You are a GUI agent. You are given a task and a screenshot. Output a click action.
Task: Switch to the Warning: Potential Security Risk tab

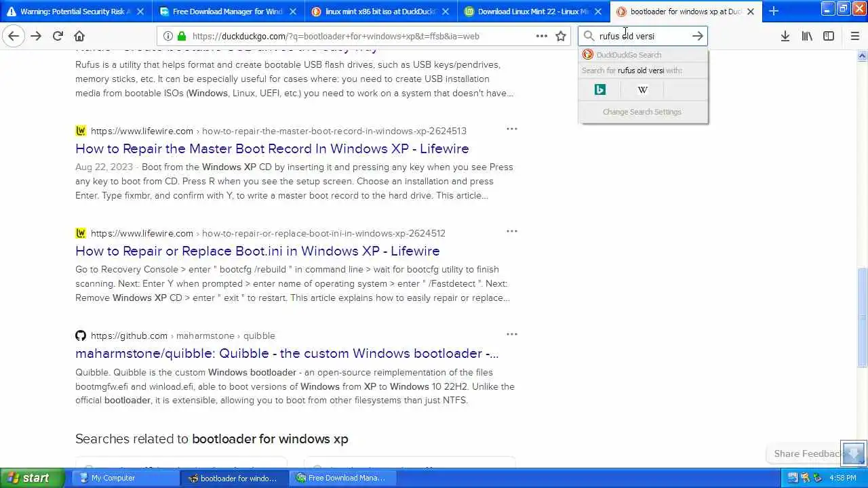tap(75, 12)
